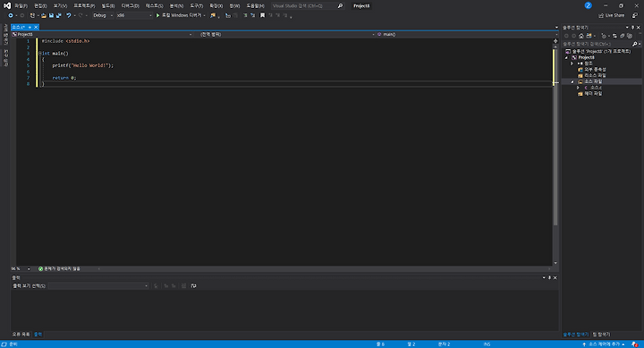The width and height of the screenshot is (644, 348).
Task: Open the notifications badge showing 2
Action: click(589, 5)
